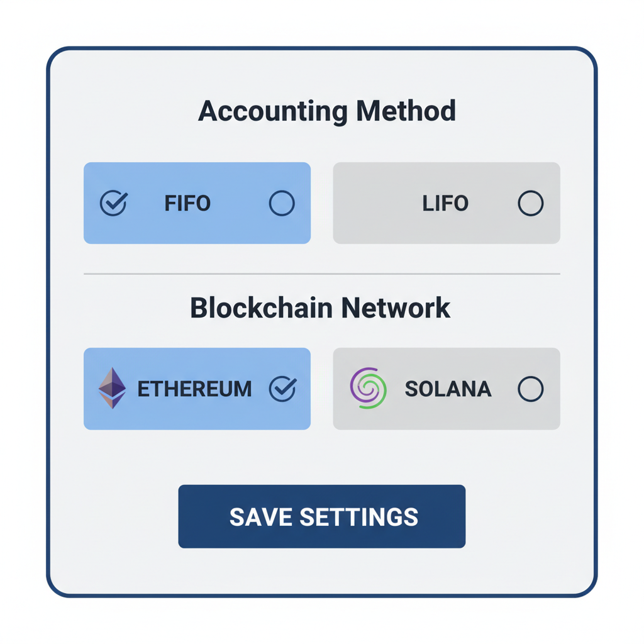Expand the Blockchain Network section header
Viewport: 644px width, 644px height.
coord(321,308)
